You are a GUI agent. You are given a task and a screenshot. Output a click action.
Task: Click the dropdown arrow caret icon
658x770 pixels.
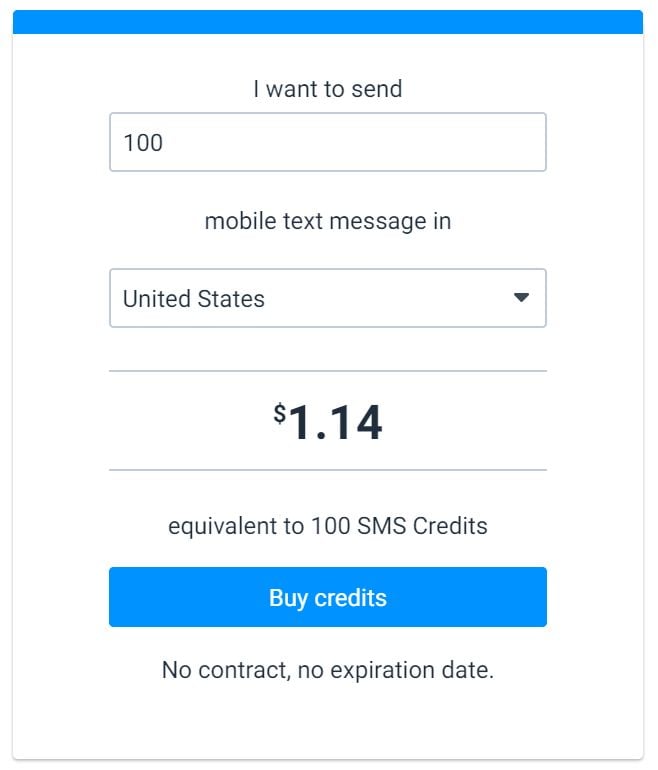coord(521,297)
